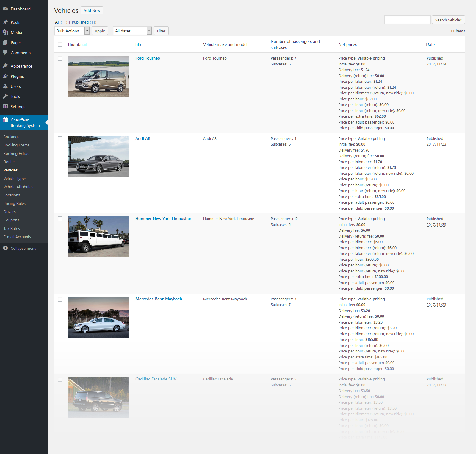This screenshot has width=476, height=454.
Task: Click the Cadillac Escalade SUV thumbnail
Action: pos(98,397)
